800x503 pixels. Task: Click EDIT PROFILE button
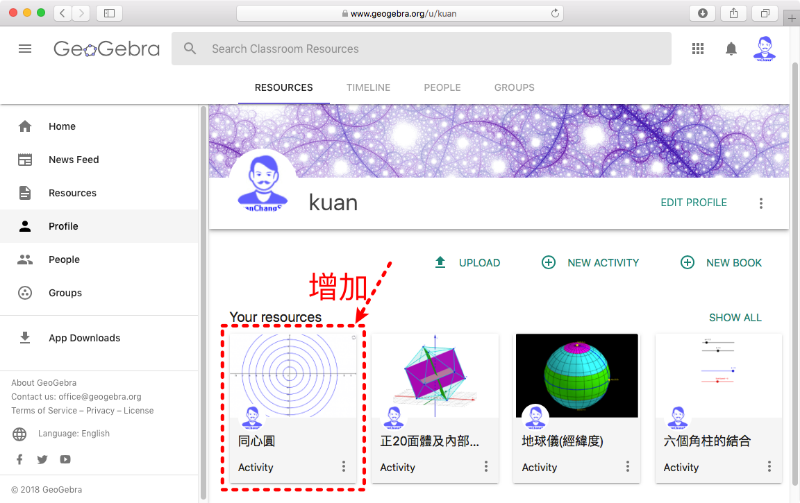click(693, 203)
